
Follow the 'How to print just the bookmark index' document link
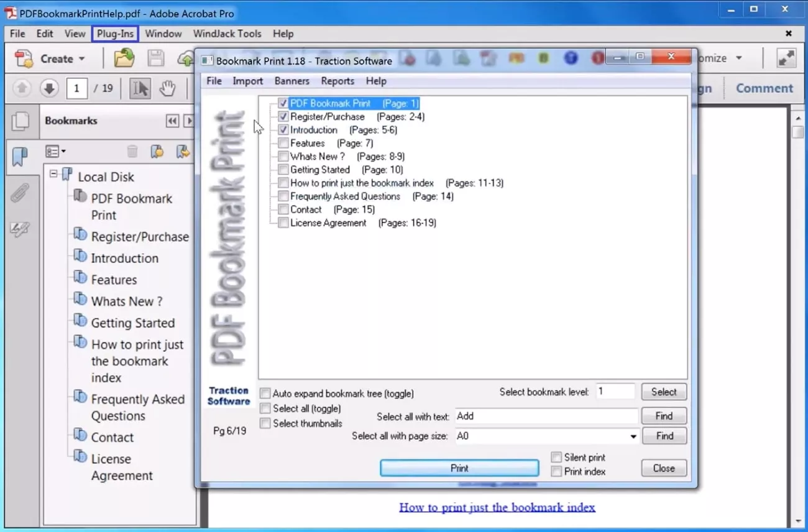coord(497,507)
